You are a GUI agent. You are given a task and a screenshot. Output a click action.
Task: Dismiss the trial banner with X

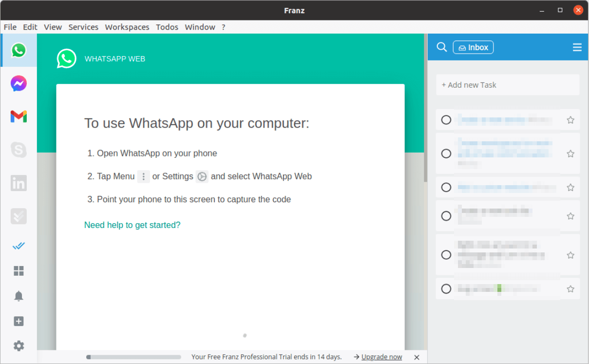417,357
